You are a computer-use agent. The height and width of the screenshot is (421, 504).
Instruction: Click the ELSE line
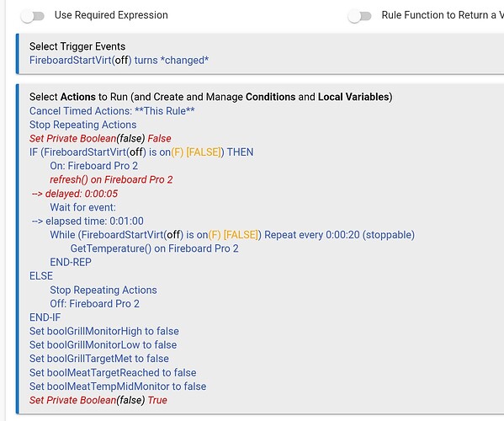[41, 276]
